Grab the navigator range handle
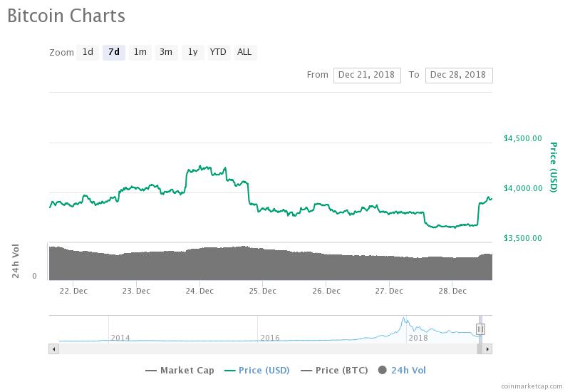Screen dimensions: 570x392 480,329
